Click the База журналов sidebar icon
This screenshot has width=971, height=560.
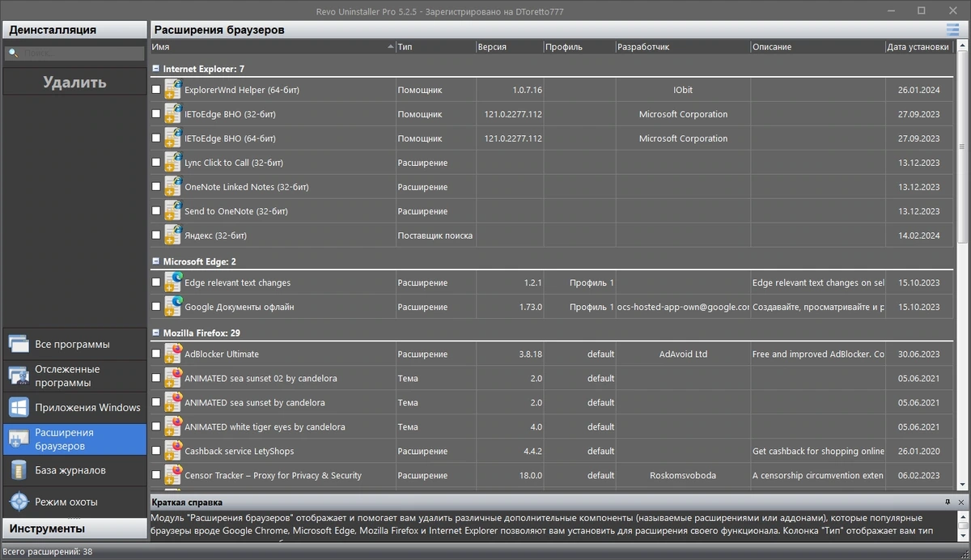[x=19, y=470]
